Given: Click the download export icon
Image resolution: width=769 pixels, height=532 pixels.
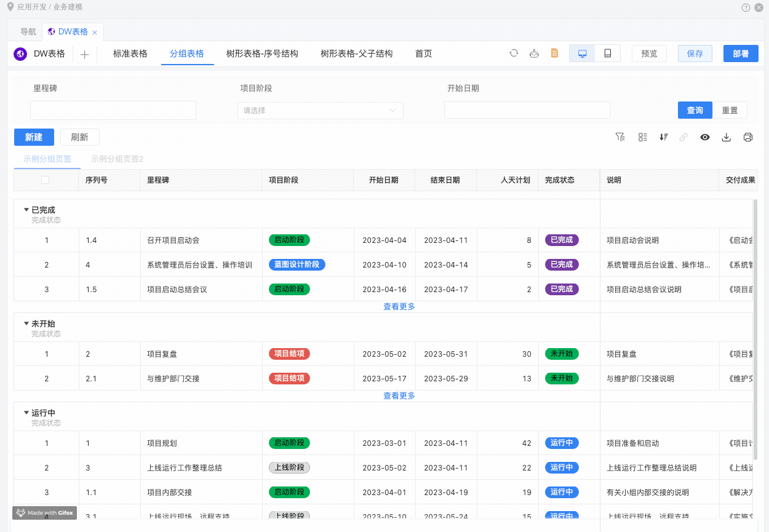Looking at the screenshot, I should click(x=727, y=137).
